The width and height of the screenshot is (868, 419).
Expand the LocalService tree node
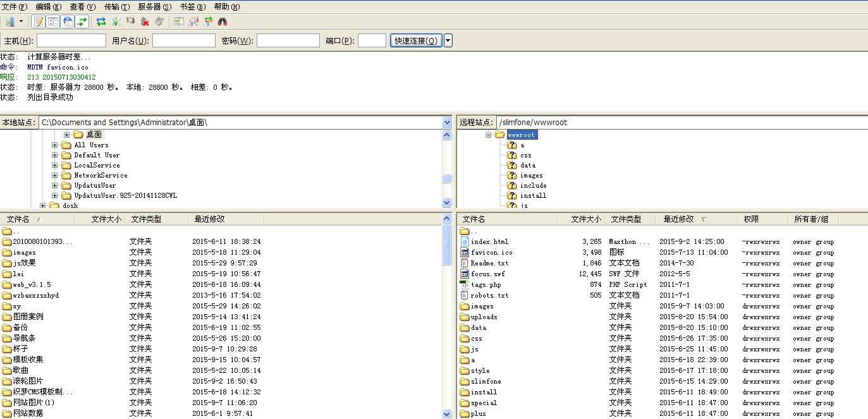(x=55, y=165)
